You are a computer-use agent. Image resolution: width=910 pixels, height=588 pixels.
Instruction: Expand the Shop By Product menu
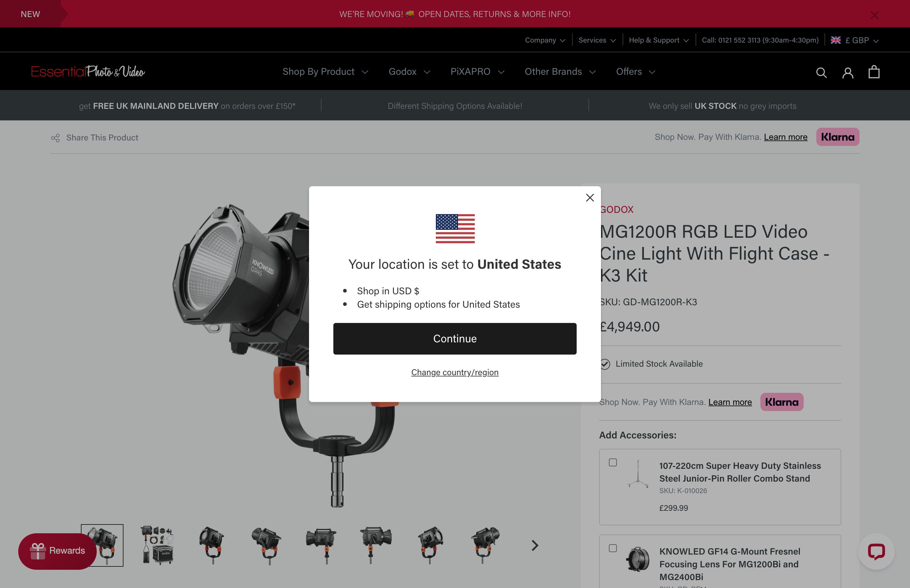click(325, 71)
